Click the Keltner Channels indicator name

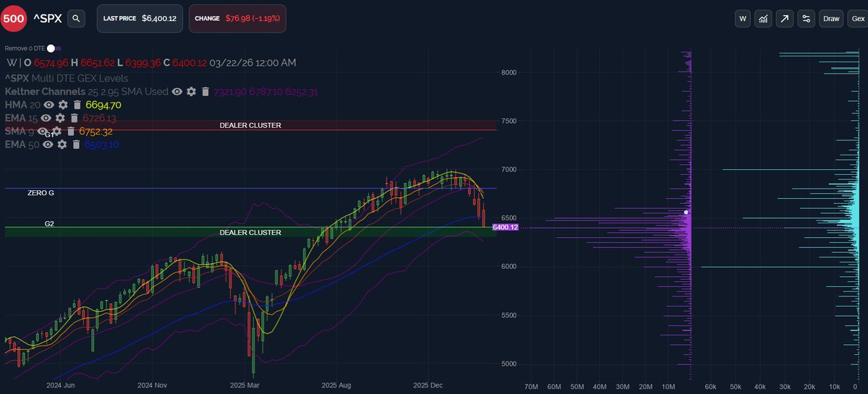click(x=46, y=92)
